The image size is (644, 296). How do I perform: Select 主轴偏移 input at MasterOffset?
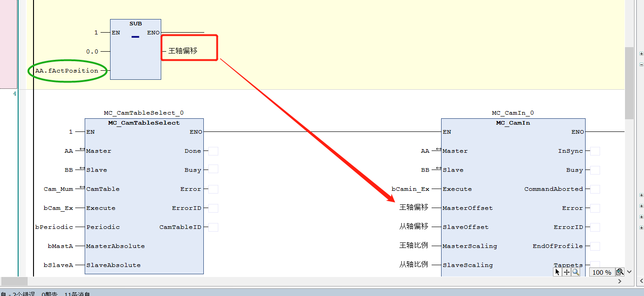coord(413,207)
